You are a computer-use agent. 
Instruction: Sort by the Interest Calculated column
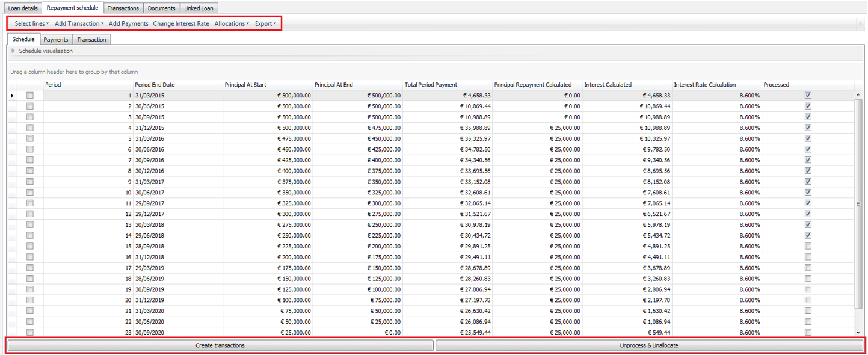(x=627, y=85)
